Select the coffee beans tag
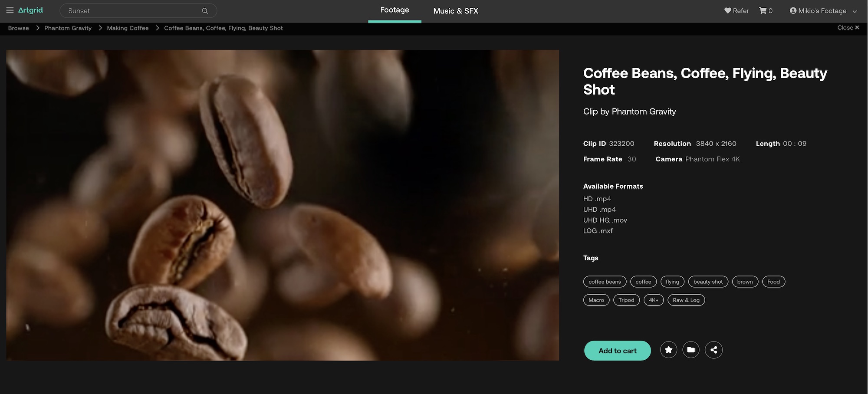This screenshot has width=868, height=394. (x=605, y=282)
